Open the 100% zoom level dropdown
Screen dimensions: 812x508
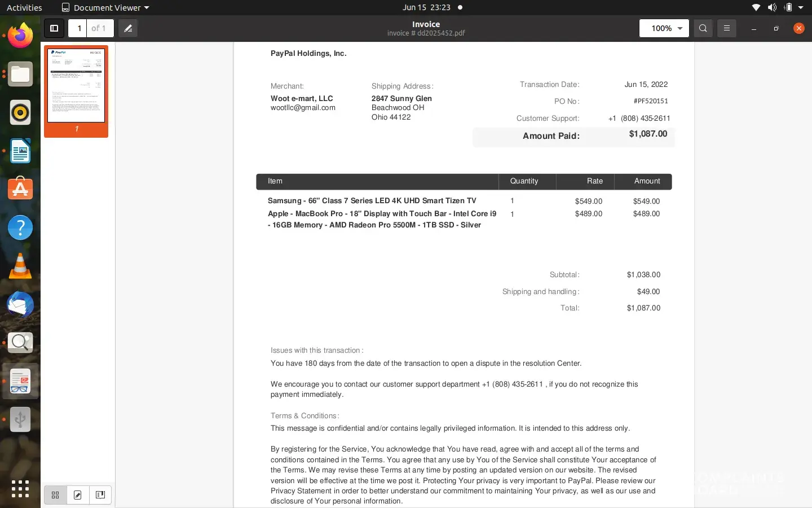(664, 28)
